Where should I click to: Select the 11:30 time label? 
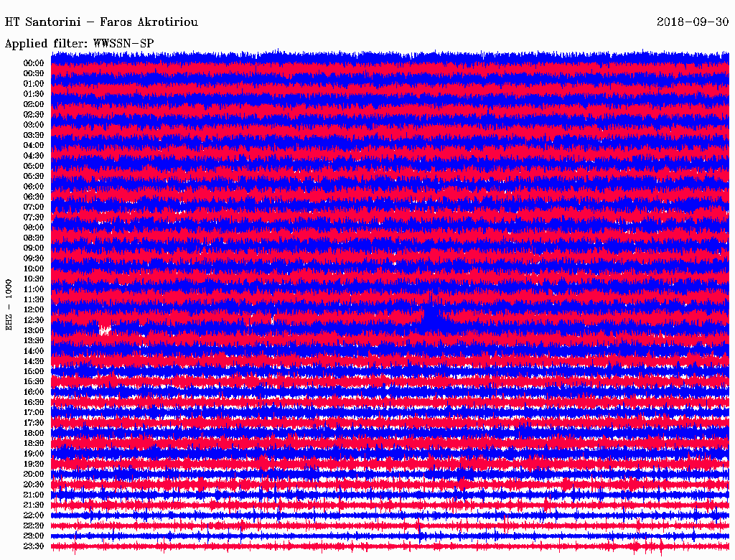click(34, 299)
